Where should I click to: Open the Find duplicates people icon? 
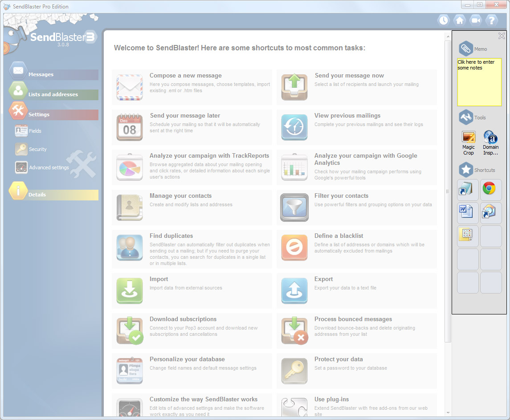(x=130, y=248)
